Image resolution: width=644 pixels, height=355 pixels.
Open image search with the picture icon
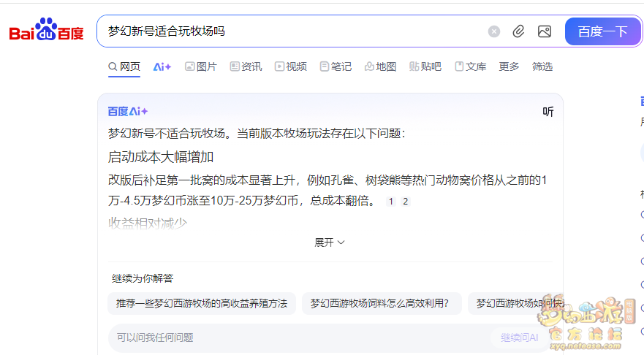pos(545,31)
